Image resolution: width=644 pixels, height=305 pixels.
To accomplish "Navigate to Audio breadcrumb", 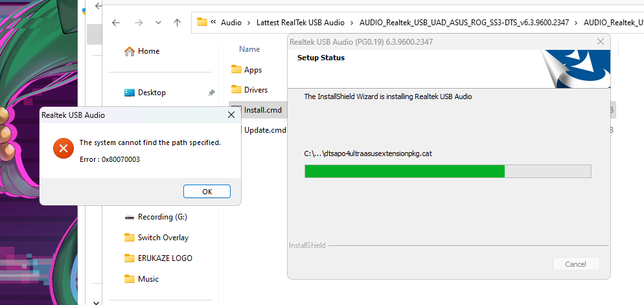I will click(231, 23).
